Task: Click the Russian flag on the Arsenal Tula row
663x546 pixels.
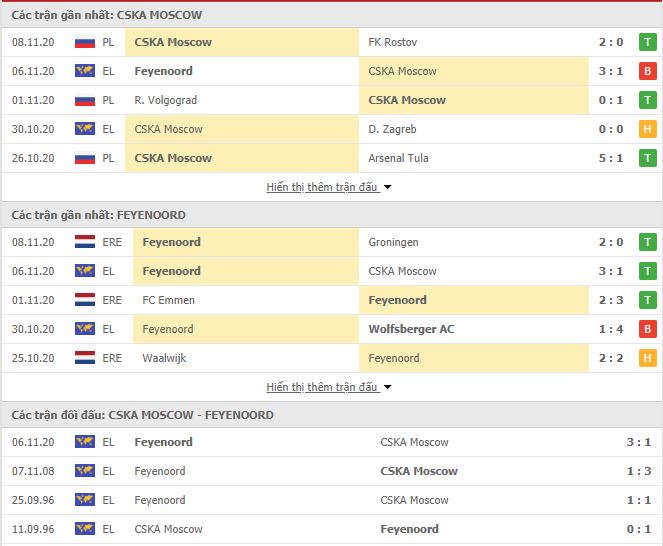Action: point(85,159)
